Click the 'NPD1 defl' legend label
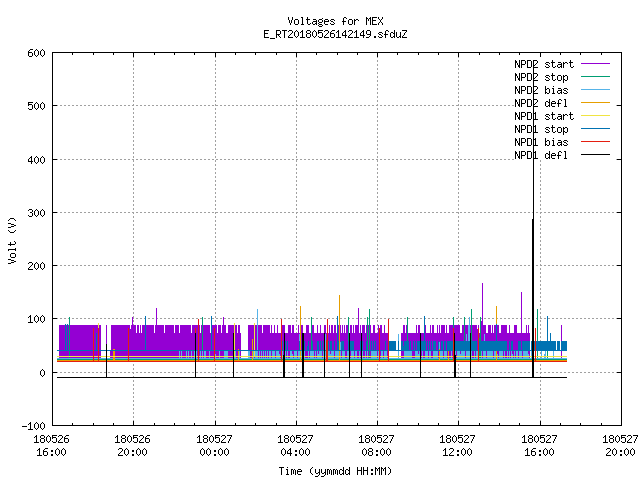The image size is (640, 480). pyautogui.click(x=541, y=156)
